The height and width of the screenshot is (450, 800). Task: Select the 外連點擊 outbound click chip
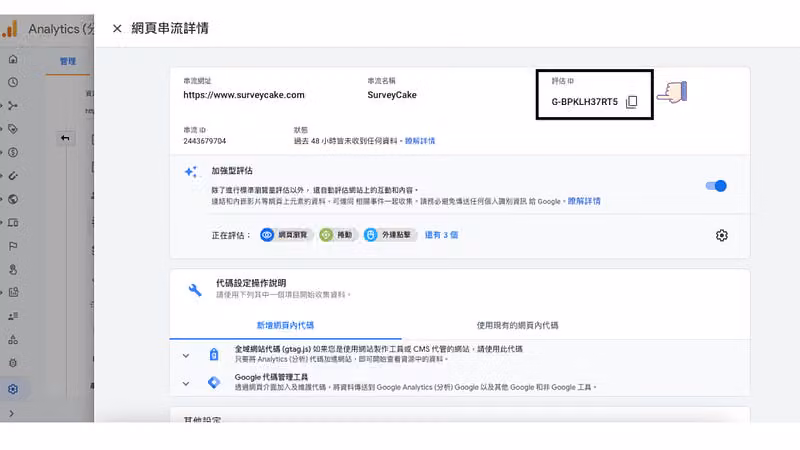click(x=390, y=235)
